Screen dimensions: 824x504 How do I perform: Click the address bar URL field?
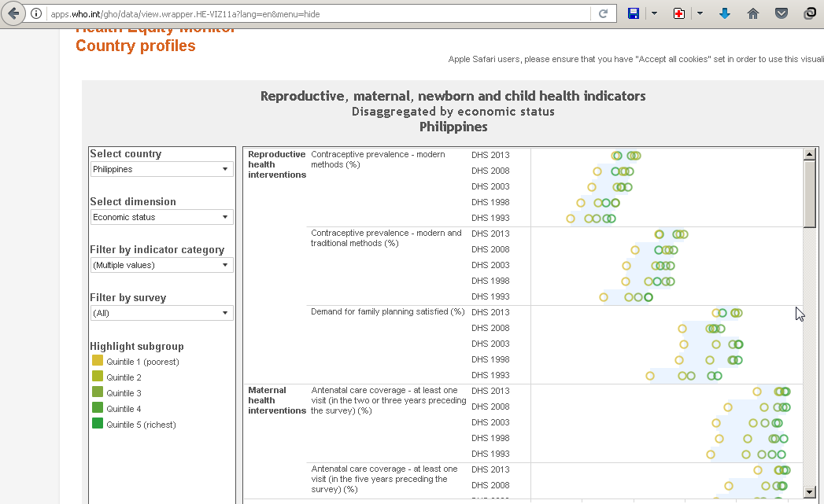(x=320, y=14)
